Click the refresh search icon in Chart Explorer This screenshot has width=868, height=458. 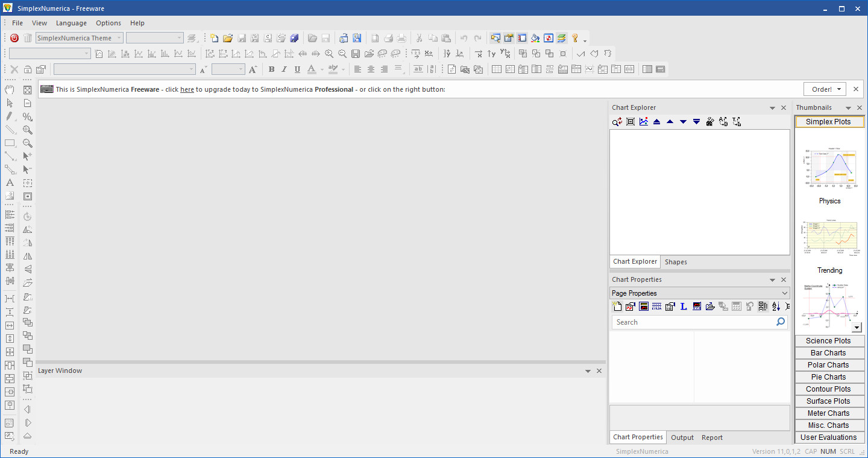pos(617,122)
